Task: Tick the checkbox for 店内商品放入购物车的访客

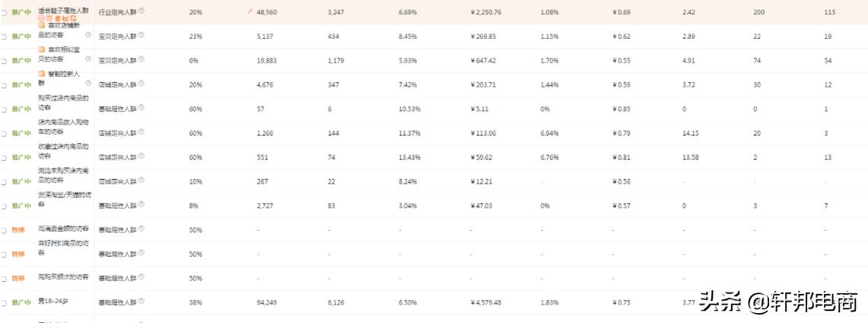Action: coord(3,133)
